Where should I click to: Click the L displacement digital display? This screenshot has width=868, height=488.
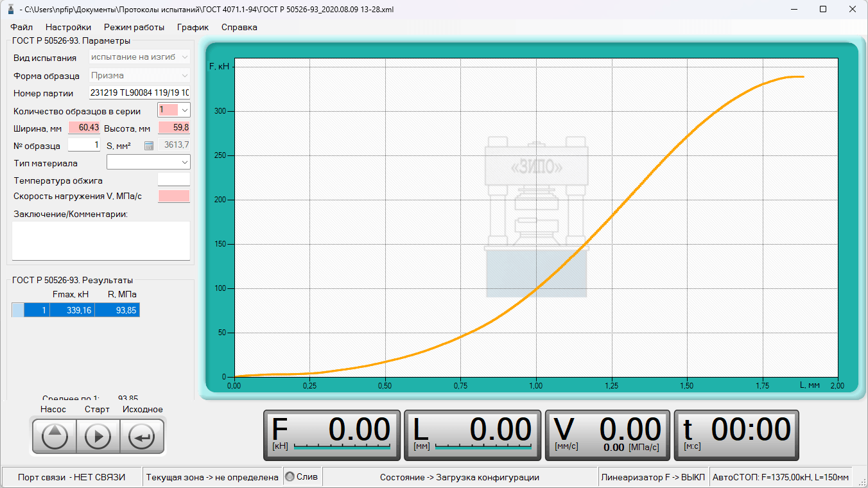coord(473,435)
